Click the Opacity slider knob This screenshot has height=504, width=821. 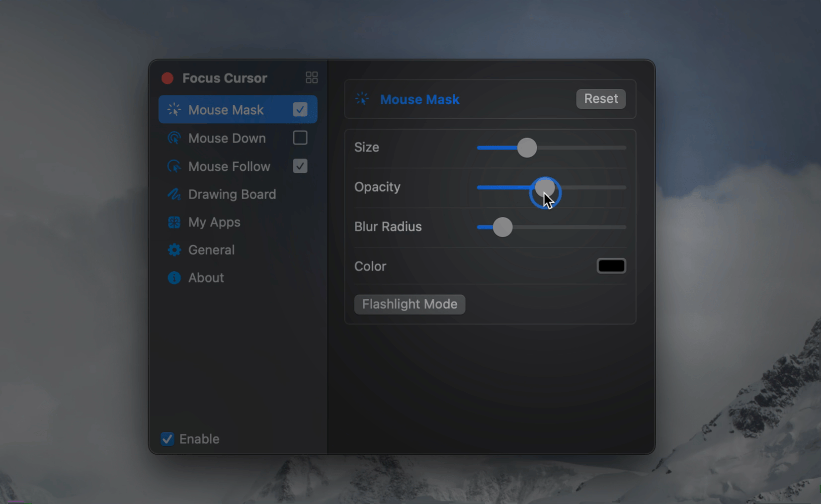pyautogui.click(x=545, y=187)
